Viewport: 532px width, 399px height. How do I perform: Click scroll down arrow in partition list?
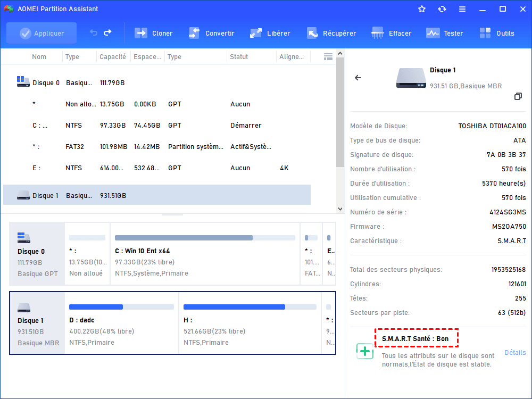(x=340, y=210)
